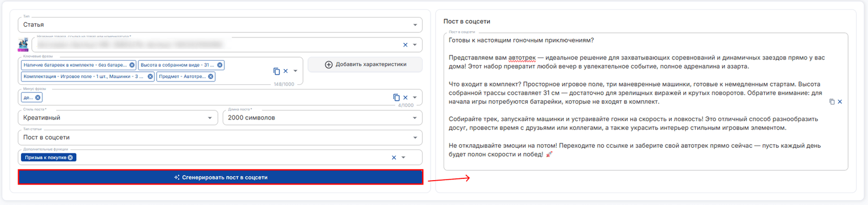
Task: Remove the 'Наличие батареек в комплекте' chip
Action: coord(132,65)
